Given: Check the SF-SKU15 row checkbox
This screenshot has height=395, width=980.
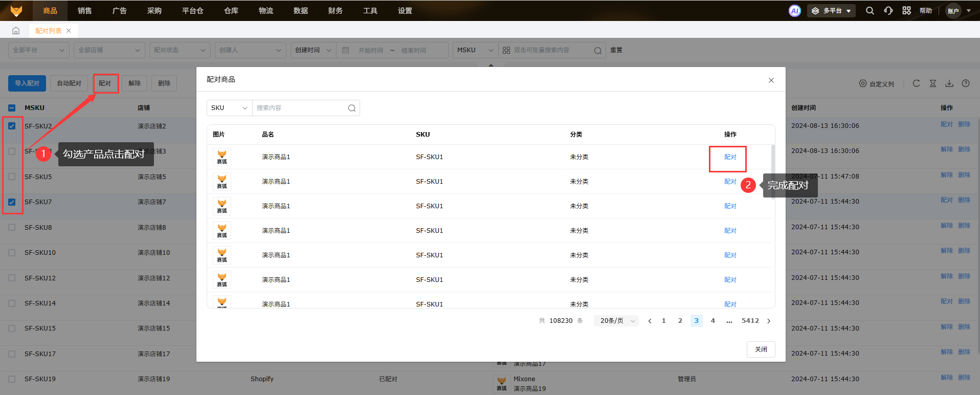Looking at the screenshot, I should [12, 328].
